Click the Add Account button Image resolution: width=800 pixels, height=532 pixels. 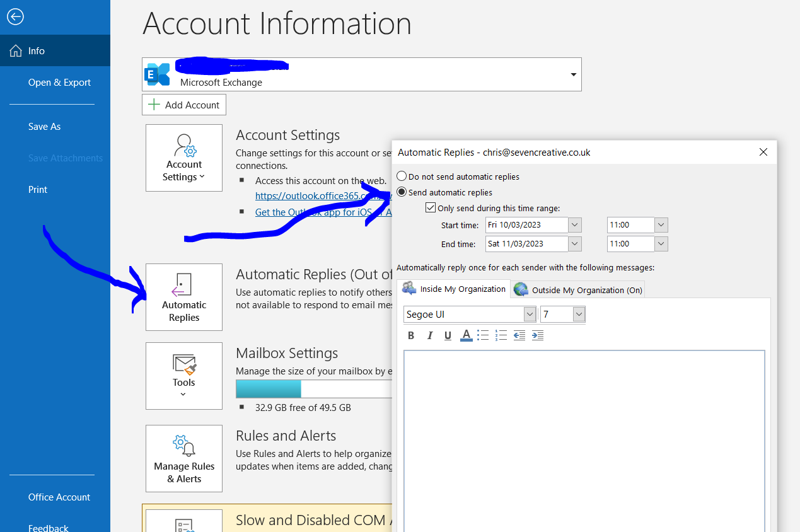tap(184, 105)
